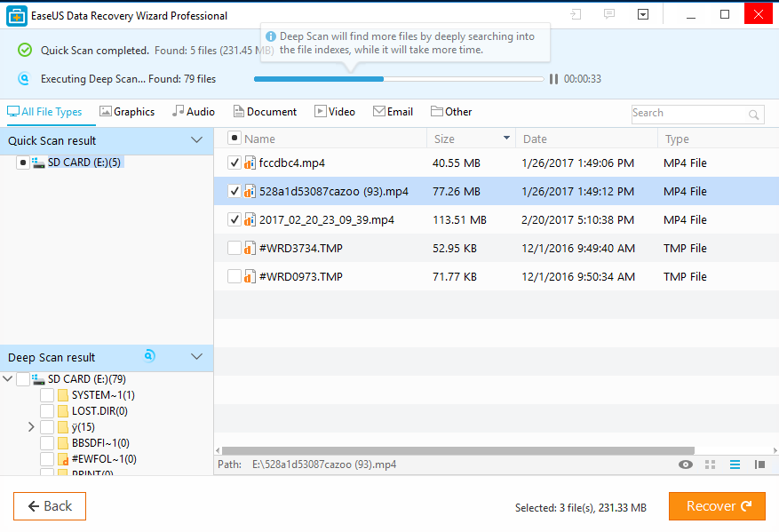Click the Executing Deep Scan status icon

24,78
